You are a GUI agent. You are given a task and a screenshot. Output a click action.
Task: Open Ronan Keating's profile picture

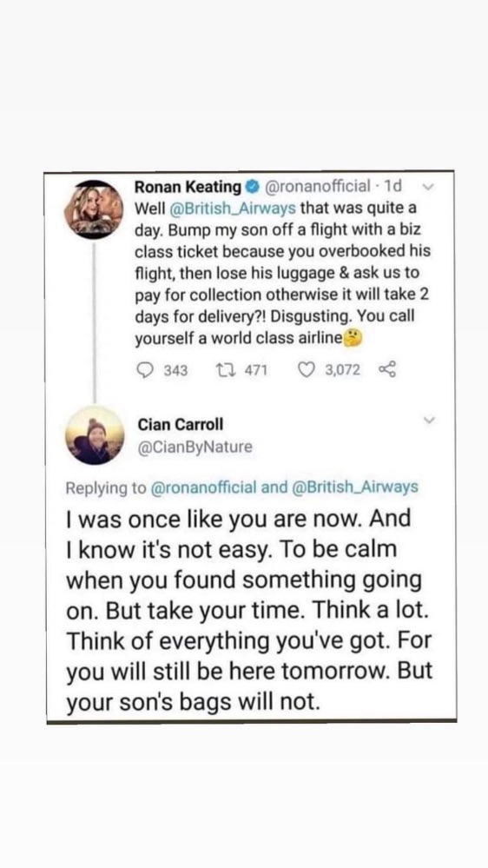[x=93, y=209]
